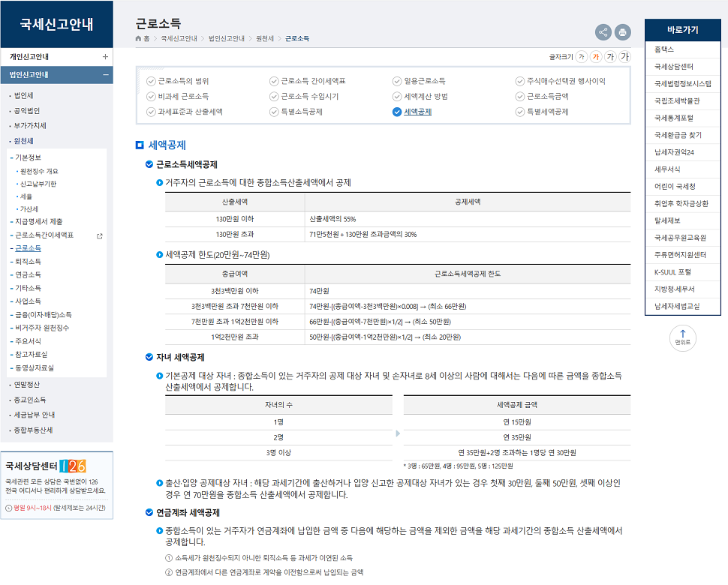
Task: Click the 국세신고안내 sidebar title
Action: tap(56, 24)
